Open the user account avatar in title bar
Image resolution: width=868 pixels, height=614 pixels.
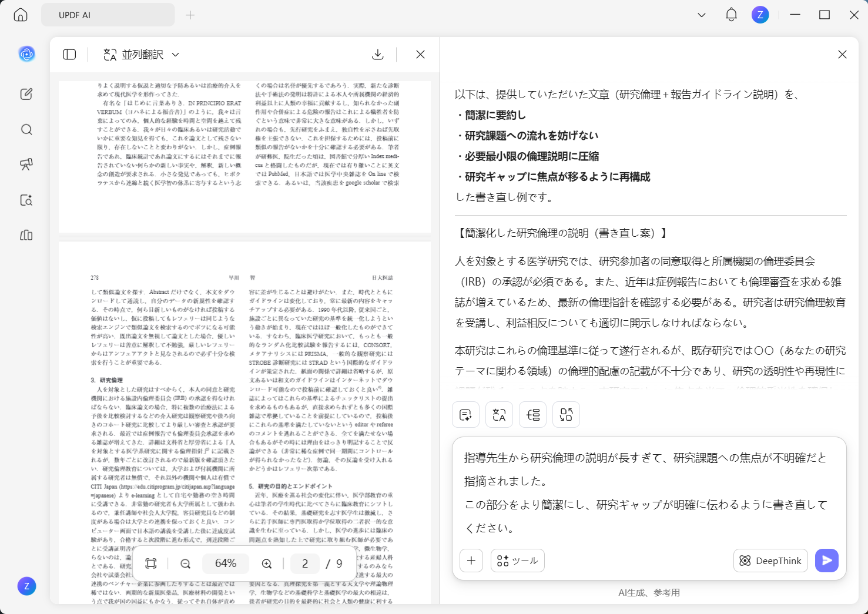(760, 15)
